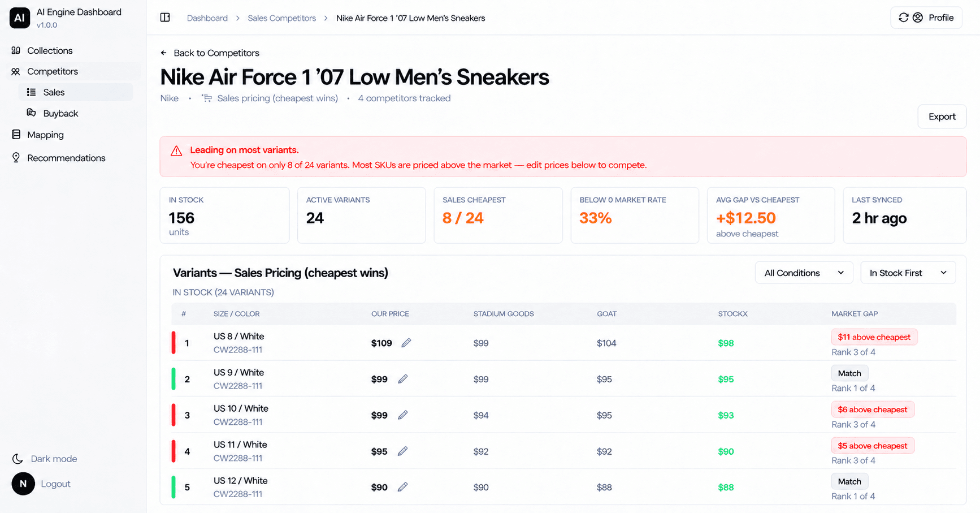This screenshot has width=980, height=513.
Task: Toggle the sidebar panel icon
Action: pos(165,18)
